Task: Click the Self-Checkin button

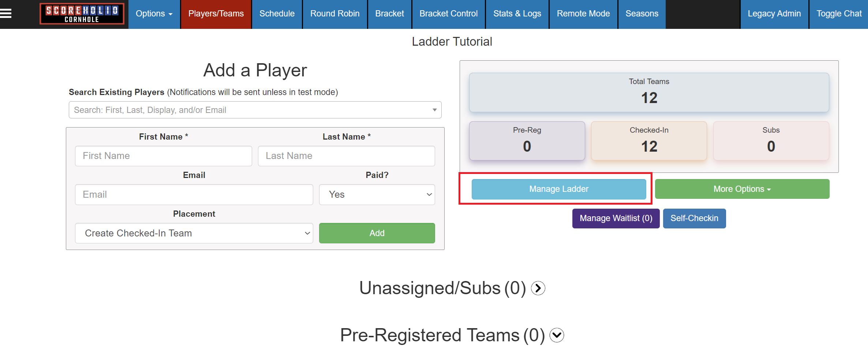Action: [694, 218]
